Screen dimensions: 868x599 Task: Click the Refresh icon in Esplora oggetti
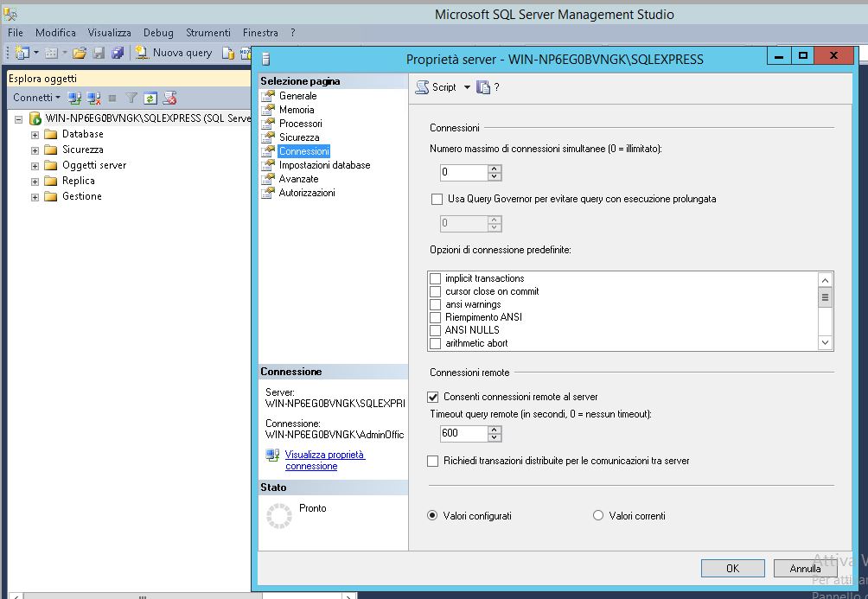click(150, 98)
